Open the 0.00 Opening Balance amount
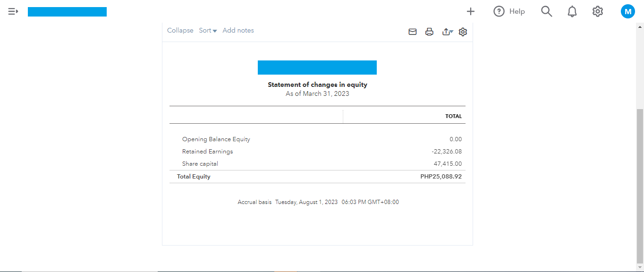The width and height of the screenshot is (644, 272). [x=456, y=139]
